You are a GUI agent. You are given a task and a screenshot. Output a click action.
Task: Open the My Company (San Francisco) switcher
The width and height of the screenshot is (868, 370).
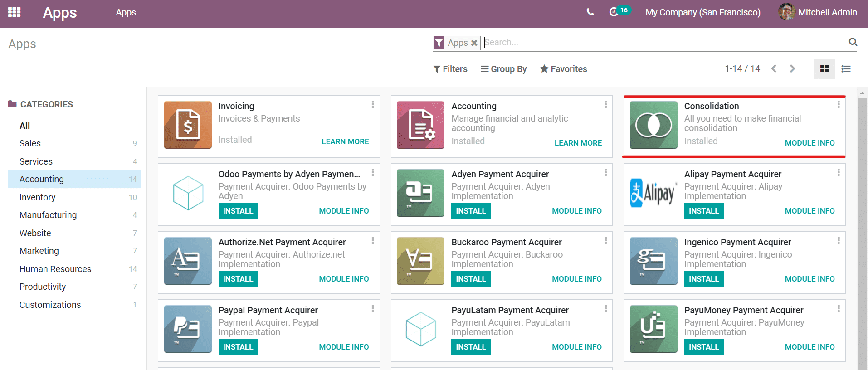[703, 12]
